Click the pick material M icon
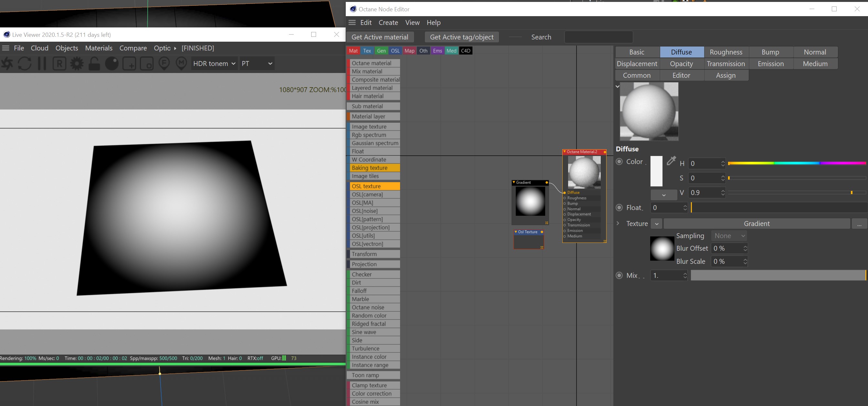This screenshot has width=868, height=406. [x=182, y=63]
